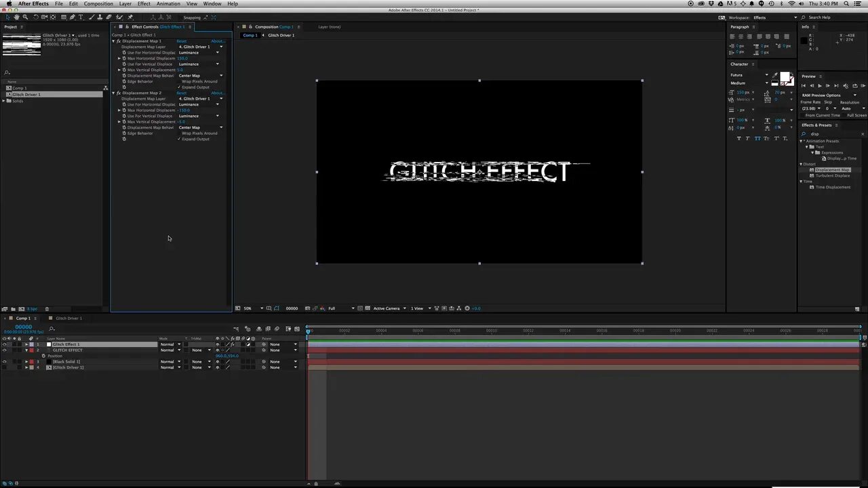Click the white fill color swatch
The height and width of the screenshot is (488, 868).
tap(785, 77)
